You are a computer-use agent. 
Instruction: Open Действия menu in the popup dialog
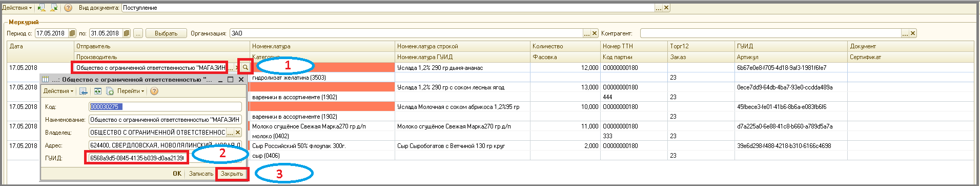tap(58, 91)
